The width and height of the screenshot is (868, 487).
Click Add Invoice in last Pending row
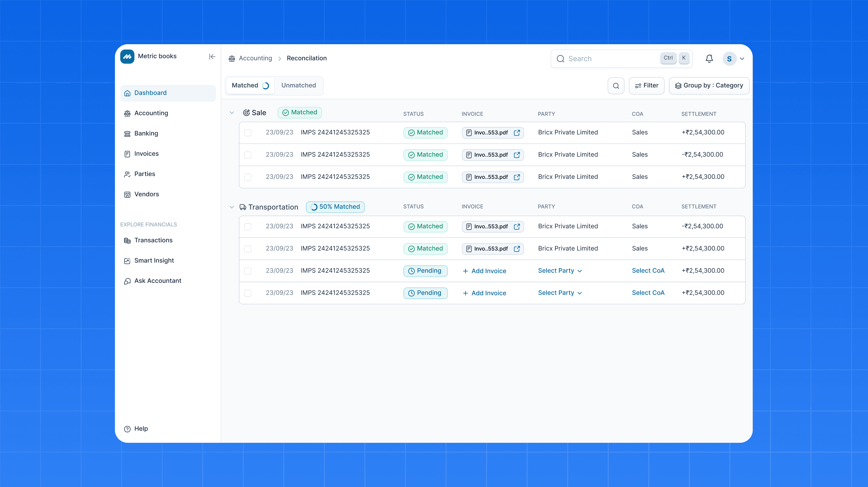(484, 293)
